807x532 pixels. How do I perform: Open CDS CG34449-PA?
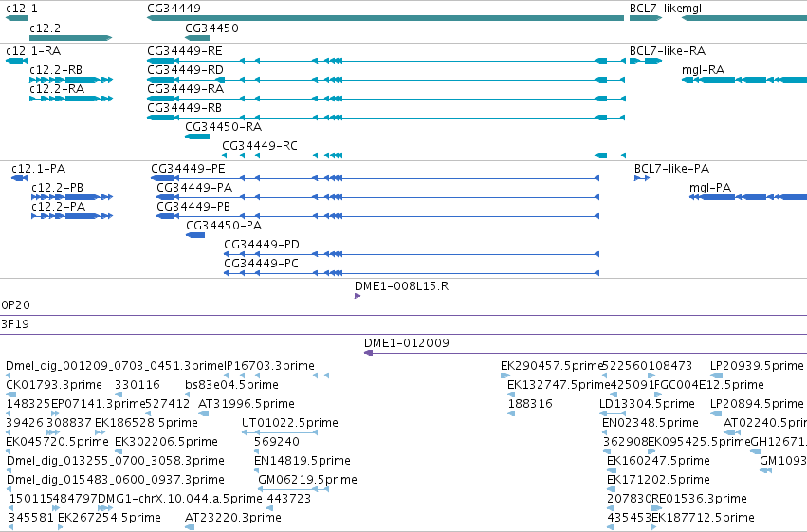click(x=377, y=197)
